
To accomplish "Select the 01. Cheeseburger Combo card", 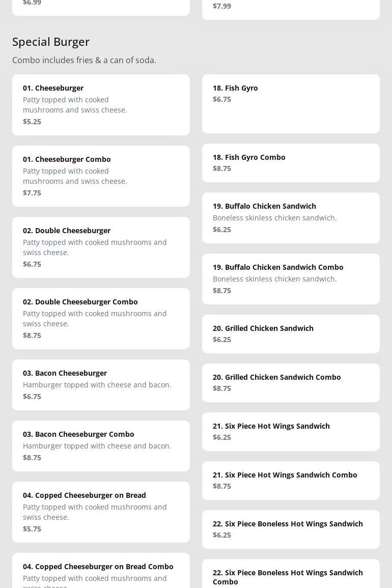I will tap(101, 176).
